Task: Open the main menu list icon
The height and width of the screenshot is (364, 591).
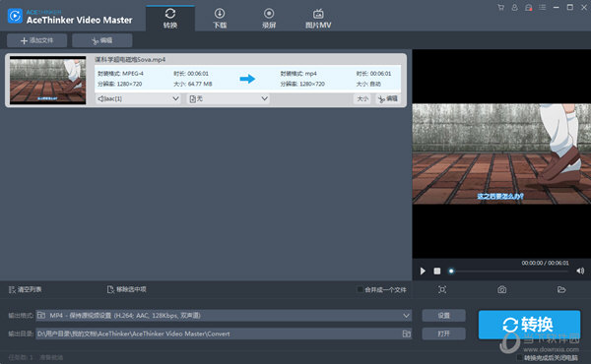Action: click(542, 7)
